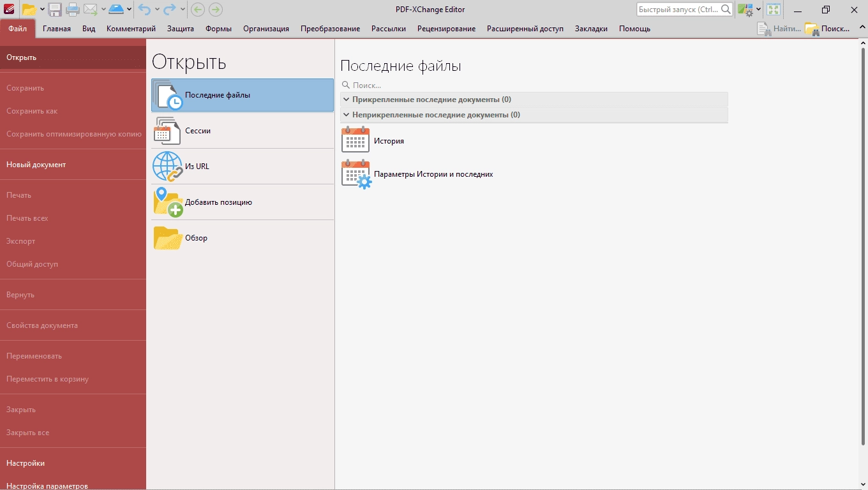Switch to the Закладки tab
Screen dimensions: 868x490
tap(591, 29)
